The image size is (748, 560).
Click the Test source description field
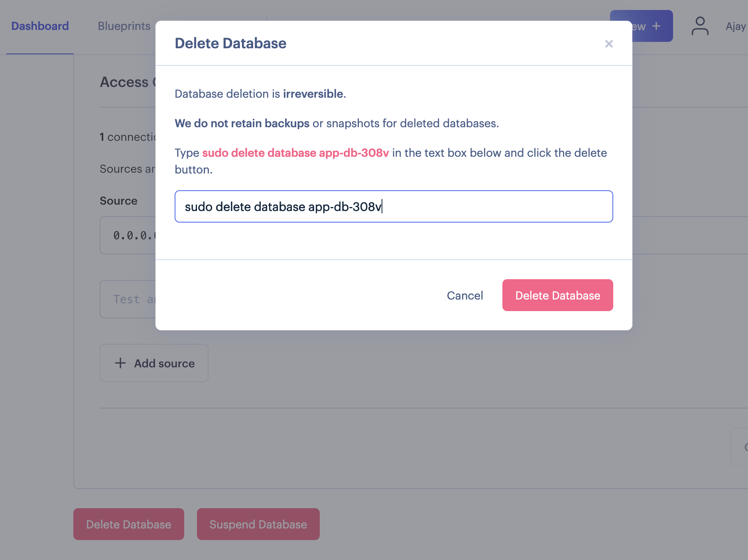128,299
